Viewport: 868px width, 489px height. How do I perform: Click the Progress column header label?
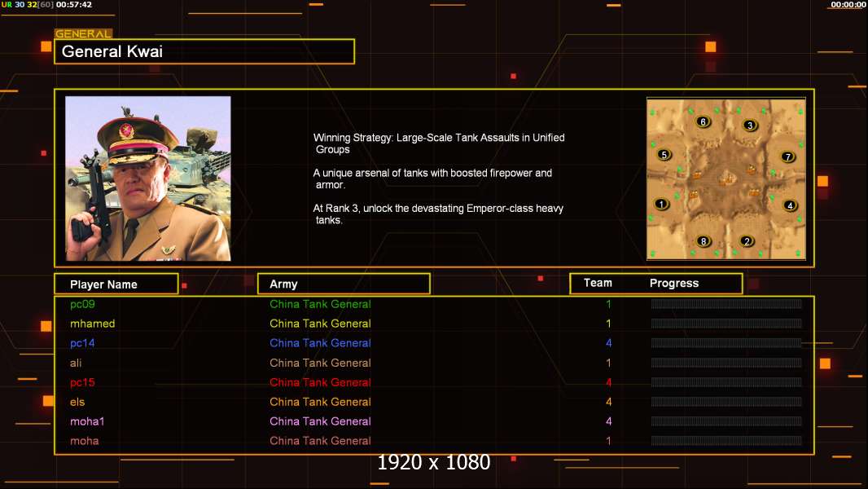click(674, 283)
